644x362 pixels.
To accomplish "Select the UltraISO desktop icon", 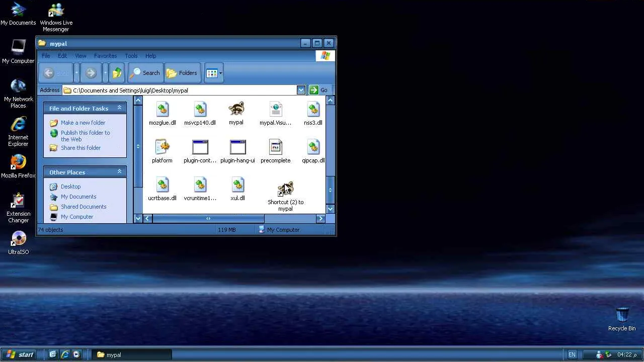I will (18, 239).
